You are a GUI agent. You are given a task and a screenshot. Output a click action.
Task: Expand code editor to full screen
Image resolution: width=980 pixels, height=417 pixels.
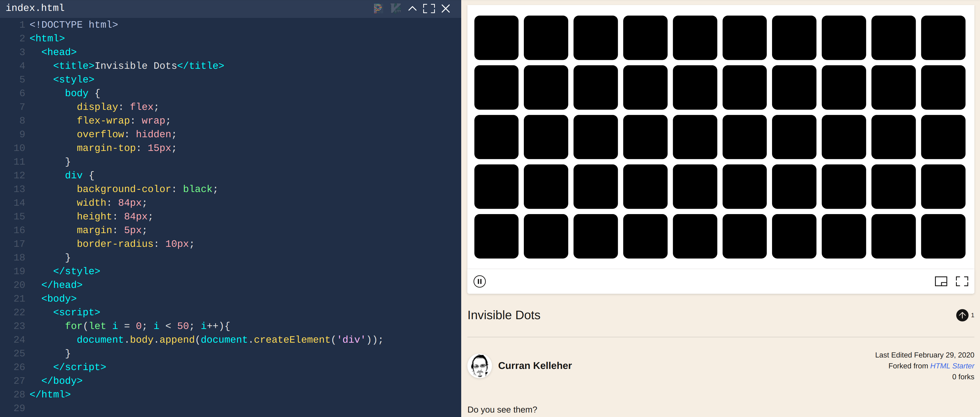click(429, 8)
